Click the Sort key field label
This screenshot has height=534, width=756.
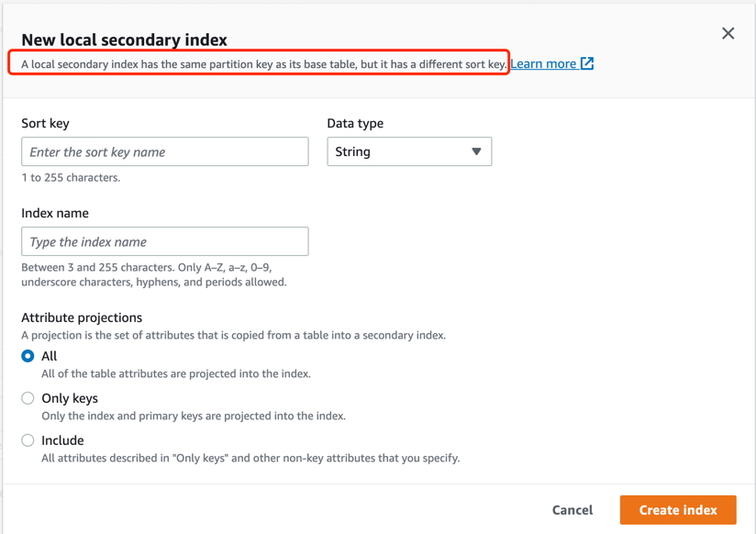point(45,123)
